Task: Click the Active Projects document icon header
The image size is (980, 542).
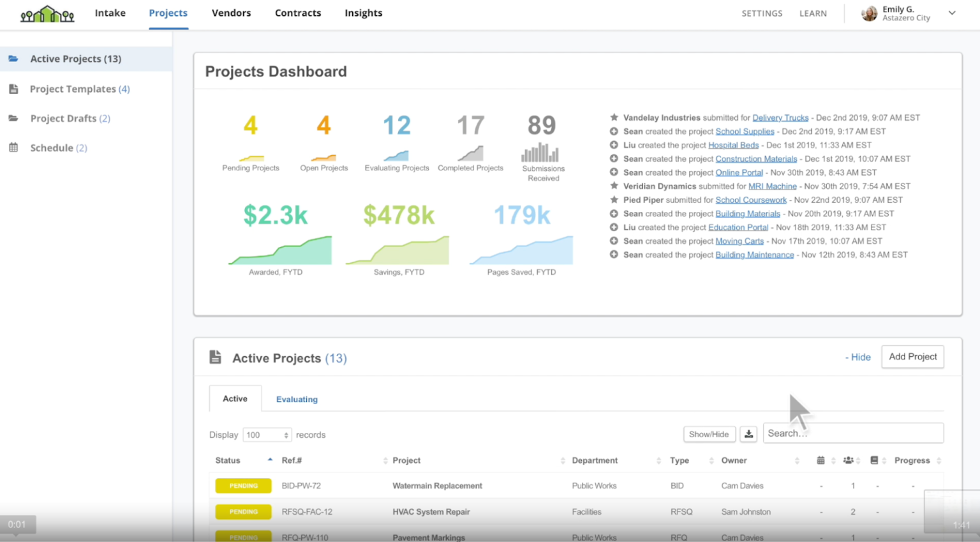Action: 216,358
